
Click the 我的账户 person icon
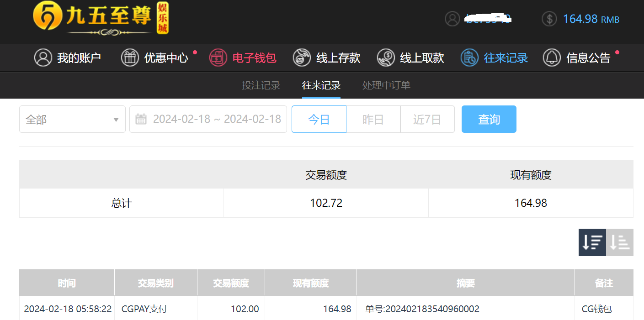43,58
